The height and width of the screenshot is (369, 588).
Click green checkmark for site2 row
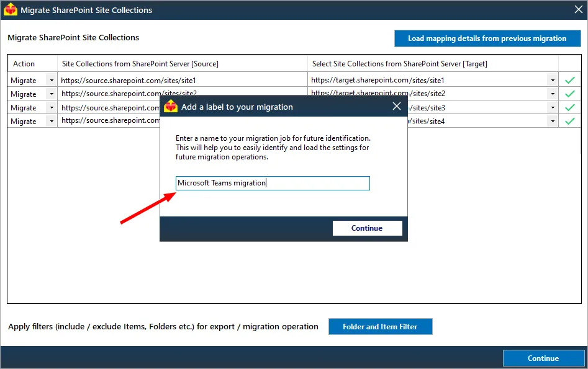click(x=569, y=94)
